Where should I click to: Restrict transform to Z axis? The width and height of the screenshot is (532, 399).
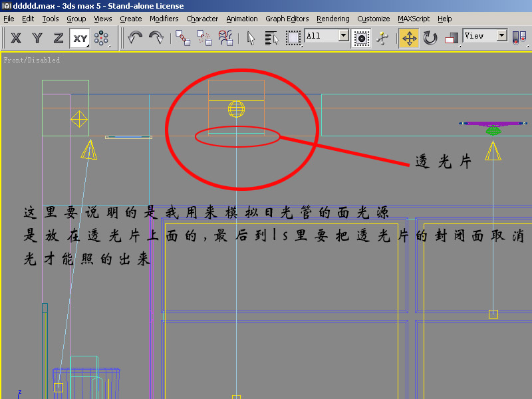point(59,38)
